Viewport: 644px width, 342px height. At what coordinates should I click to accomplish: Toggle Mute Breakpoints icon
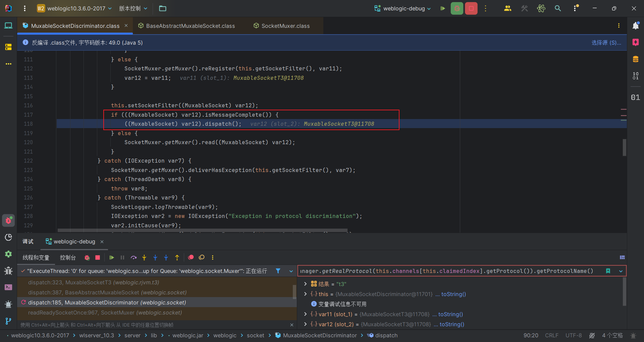[x=202, y=258]
